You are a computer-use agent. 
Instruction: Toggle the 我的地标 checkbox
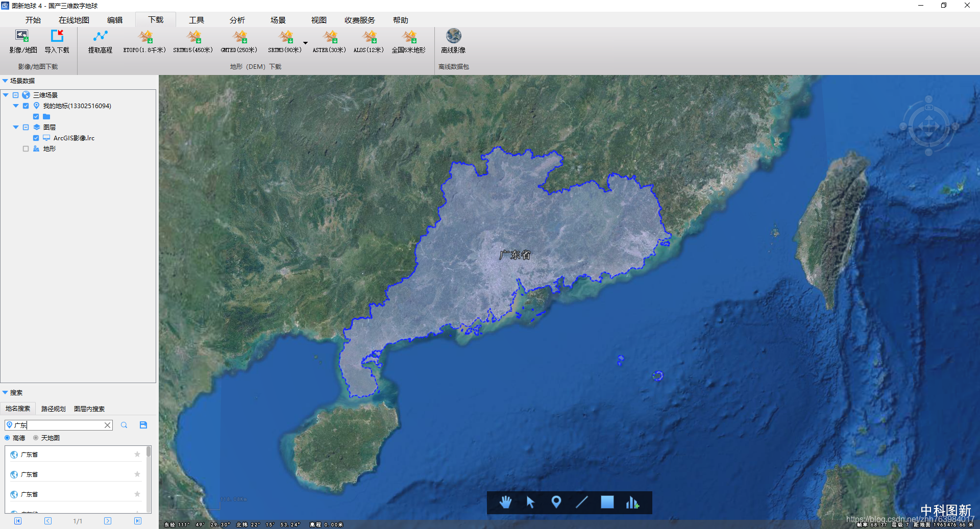(x=26, y=106)
